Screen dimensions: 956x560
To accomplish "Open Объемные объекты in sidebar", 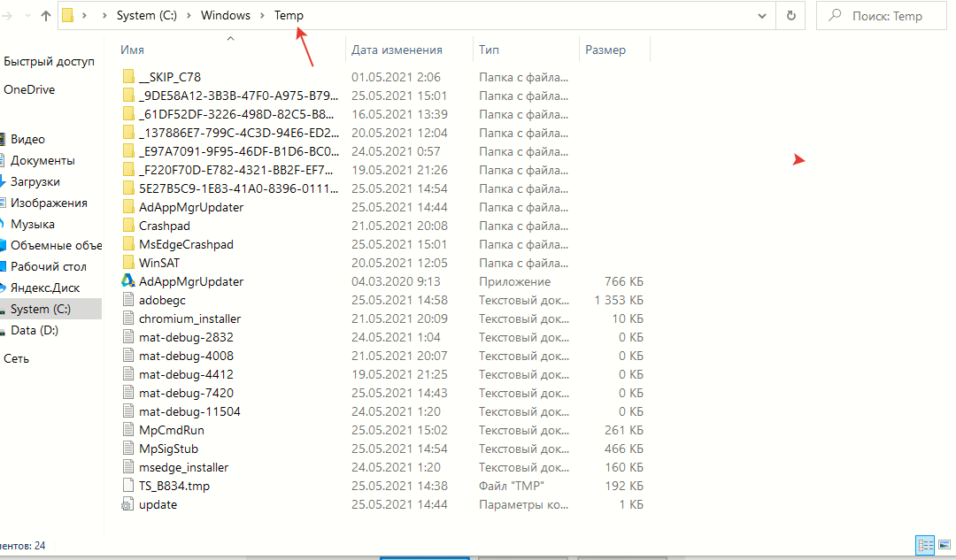I will pos(56,246).
